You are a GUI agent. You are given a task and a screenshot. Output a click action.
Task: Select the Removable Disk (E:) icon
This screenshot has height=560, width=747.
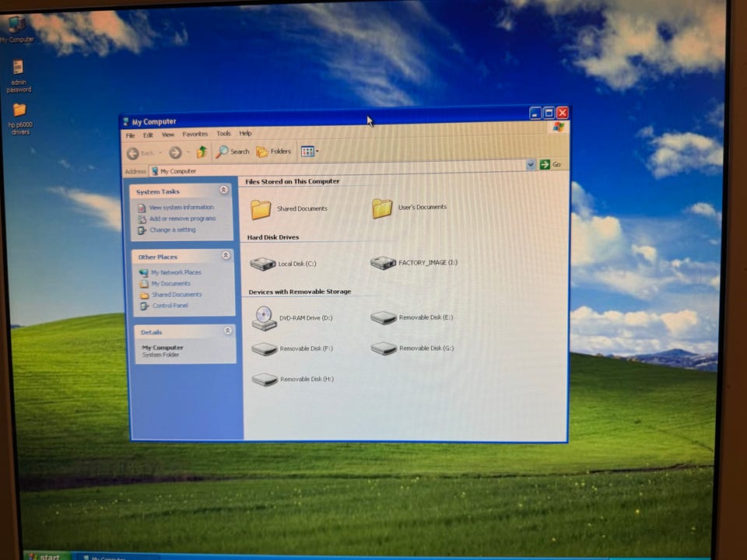(384, 317)
